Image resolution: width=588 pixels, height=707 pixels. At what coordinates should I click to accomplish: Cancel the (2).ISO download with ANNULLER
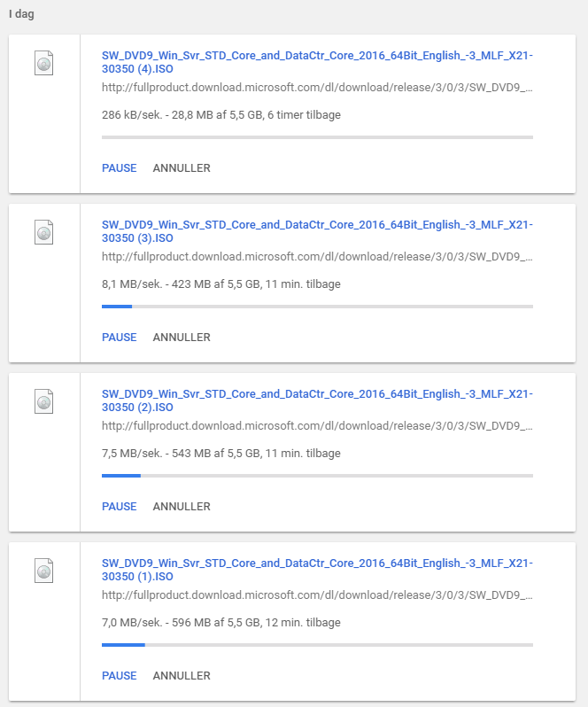[182, 507]
